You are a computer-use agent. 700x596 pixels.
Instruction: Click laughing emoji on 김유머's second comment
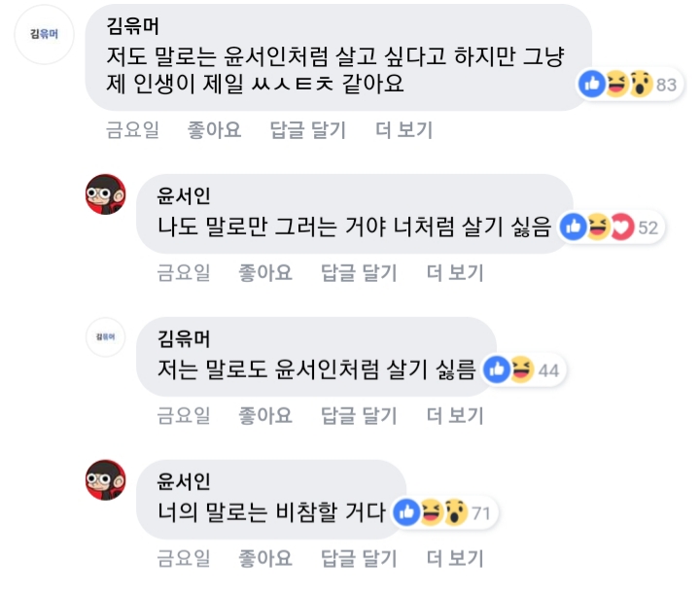pyautogui.click(x=520, y=369)
